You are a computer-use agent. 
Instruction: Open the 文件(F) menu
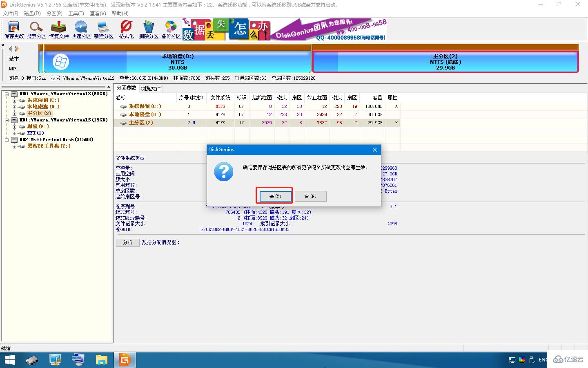point(11,13)
